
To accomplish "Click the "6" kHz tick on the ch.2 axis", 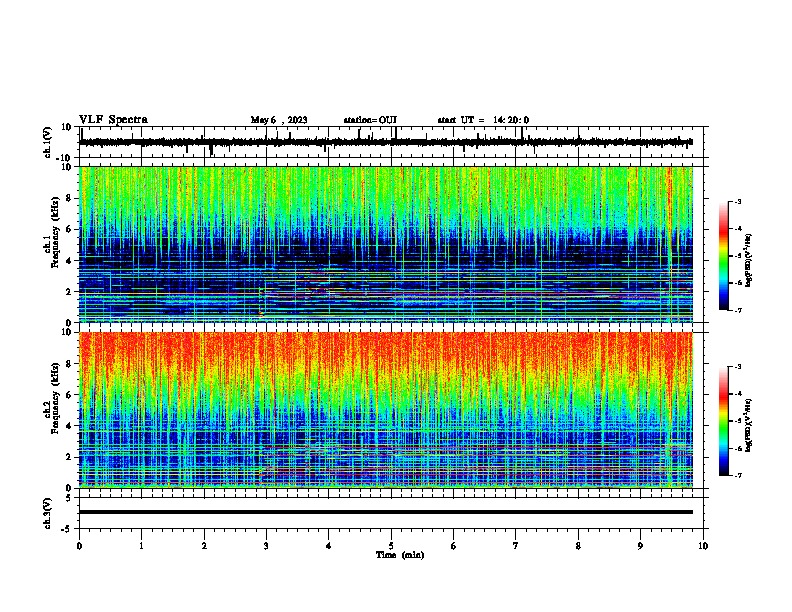I will click(x=70, y=395).
